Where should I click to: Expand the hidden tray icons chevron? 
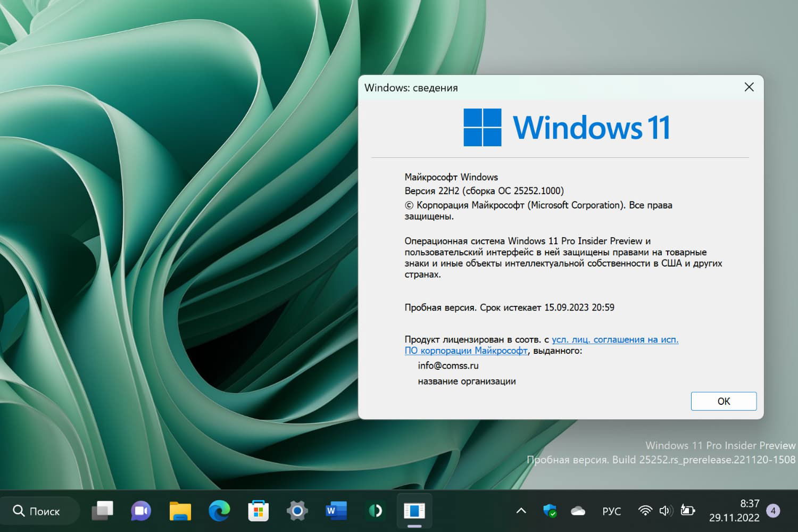coord(521,511)
